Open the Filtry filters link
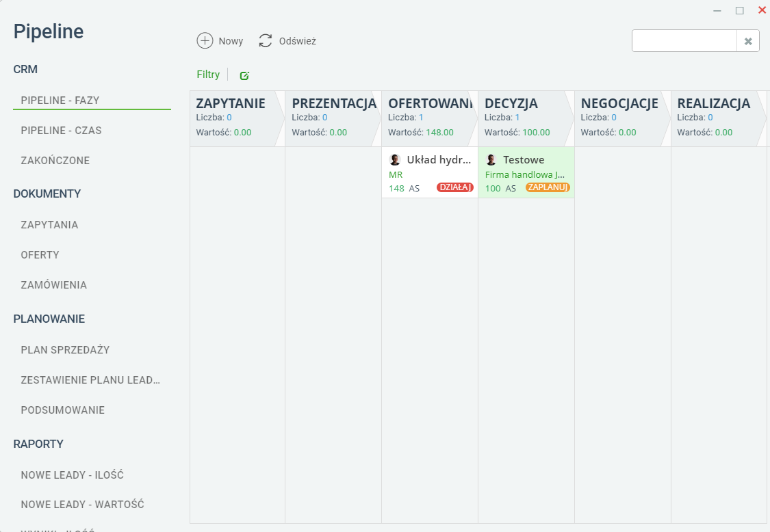The width and height of the screenshot is (770, 532). (x=208, y=75)
